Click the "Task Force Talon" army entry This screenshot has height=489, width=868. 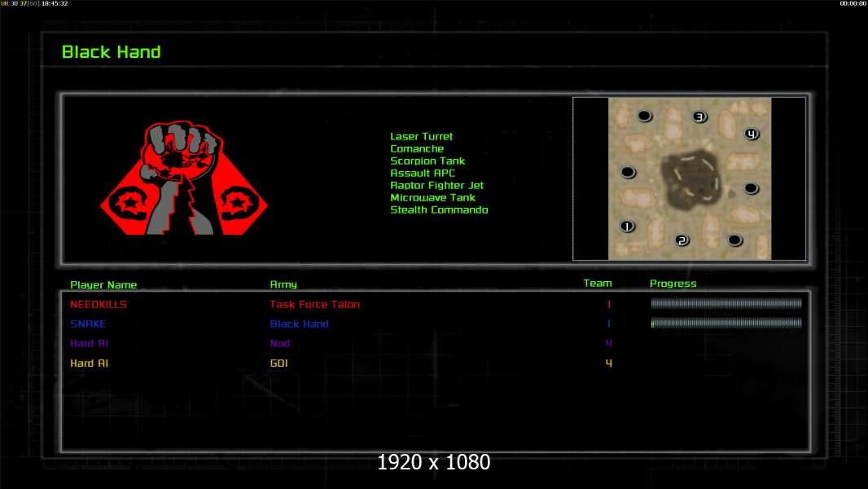pos(315,304)
